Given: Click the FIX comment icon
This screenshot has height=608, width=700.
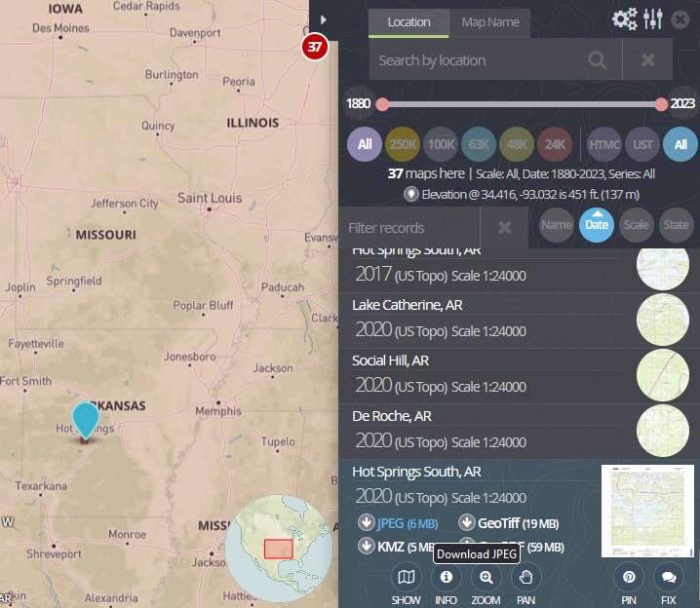Looking at the screenshot, I should pos(668,577).
